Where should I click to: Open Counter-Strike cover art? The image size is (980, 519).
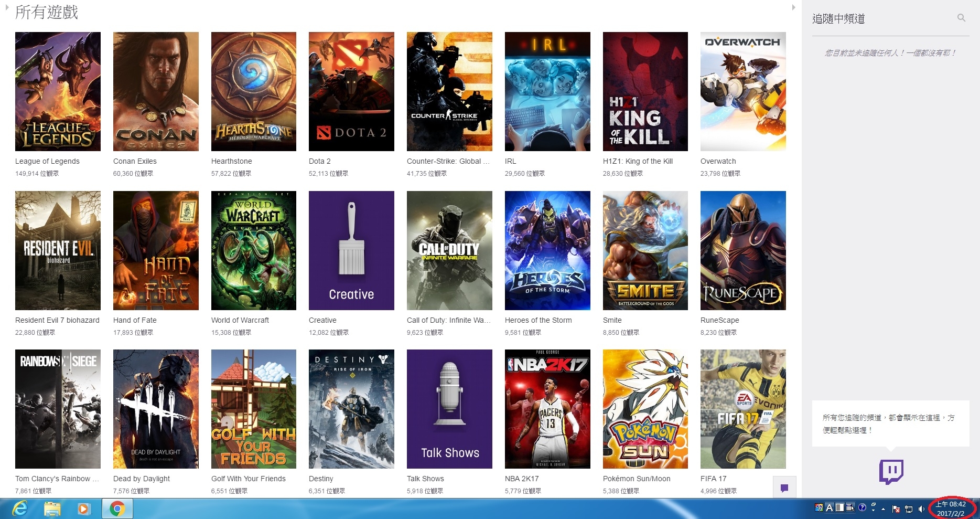coord(449,91)
